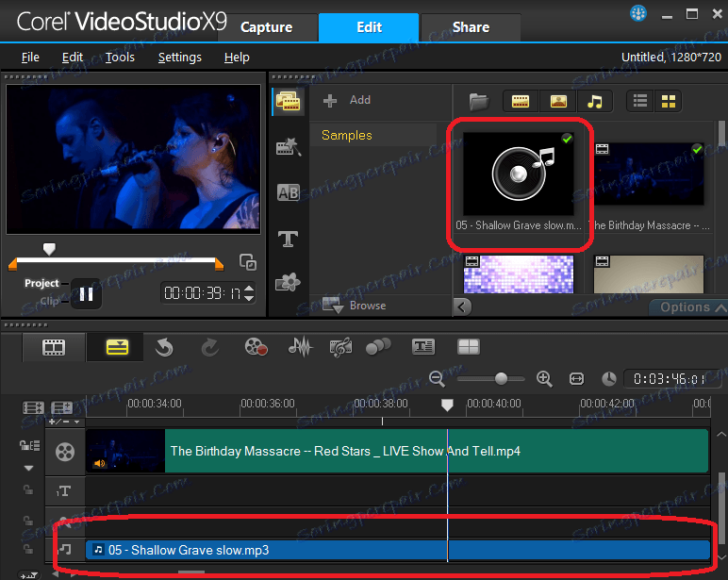Toggle the show audio files filter icon
This screenshot has height=580, width=728.
(x=595, y=101)
